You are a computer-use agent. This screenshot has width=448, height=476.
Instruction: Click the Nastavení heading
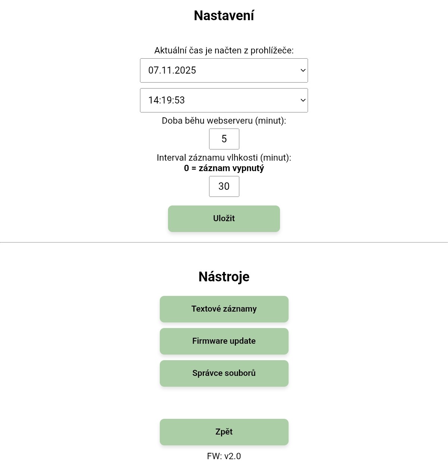pyautogui.click(x=224, y=16)
